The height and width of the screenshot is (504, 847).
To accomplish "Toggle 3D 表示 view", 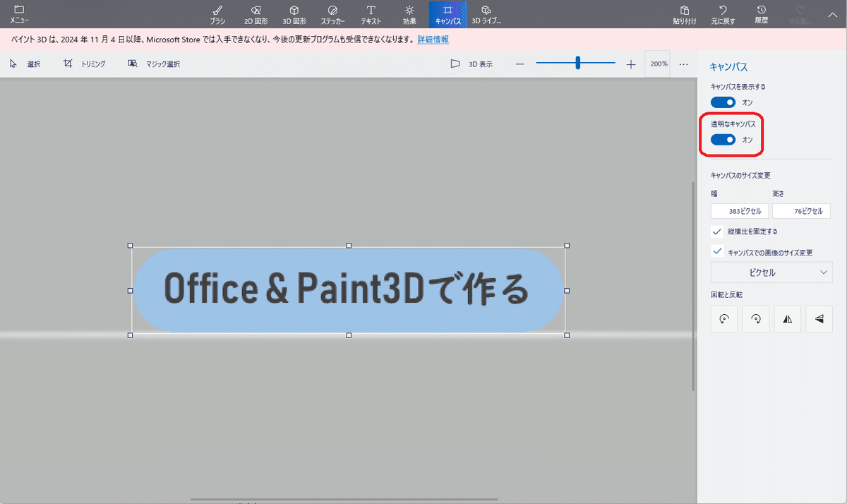I will [471, 64].
